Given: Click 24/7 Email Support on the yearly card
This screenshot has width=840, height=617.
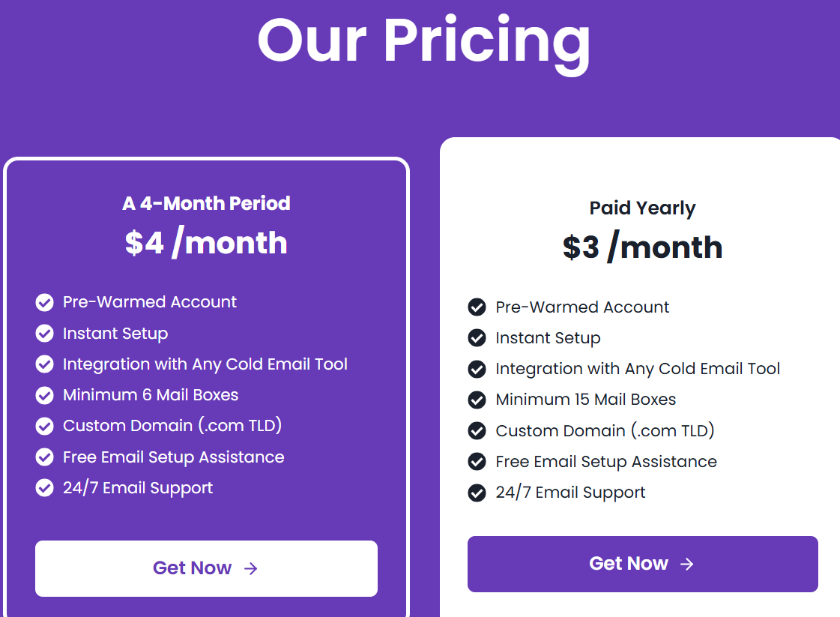Looking at the screenshot, I should tap(569, 492).
